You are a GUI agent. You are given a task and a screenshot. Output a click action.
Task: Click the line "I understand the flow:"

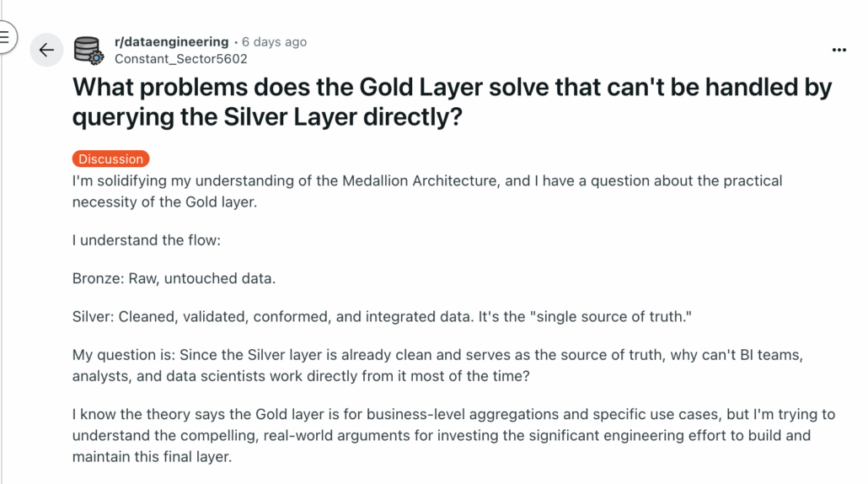click(146, 240)
